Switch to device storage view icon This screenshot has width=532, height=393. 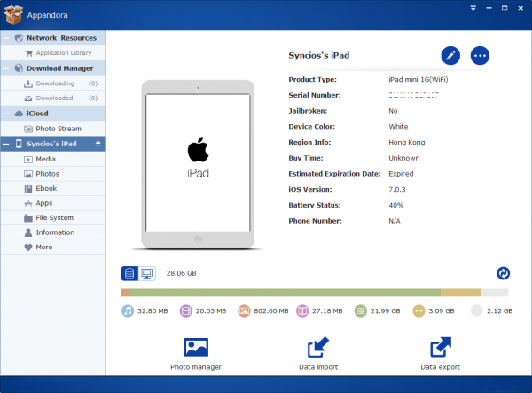pos(129,273)
